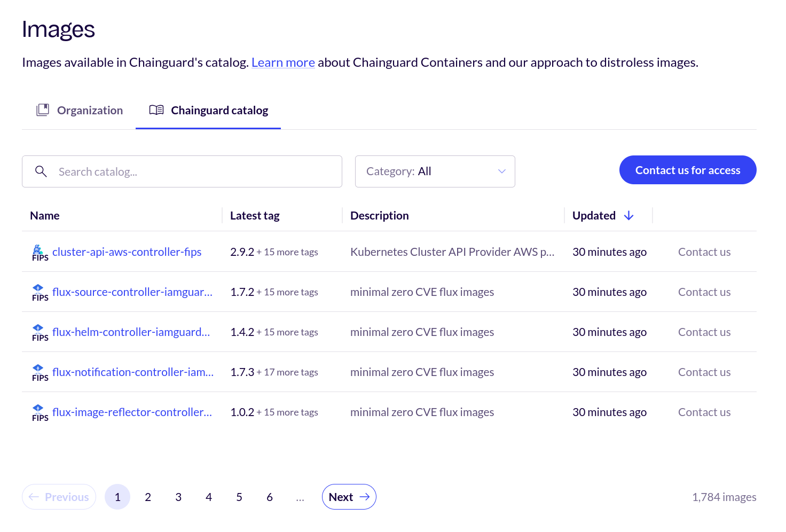Image resolution: width=786 pixels, height=532 pixels.
Task: Click the flux-helm-controller FIPS image icon
Action: (40, 332)
